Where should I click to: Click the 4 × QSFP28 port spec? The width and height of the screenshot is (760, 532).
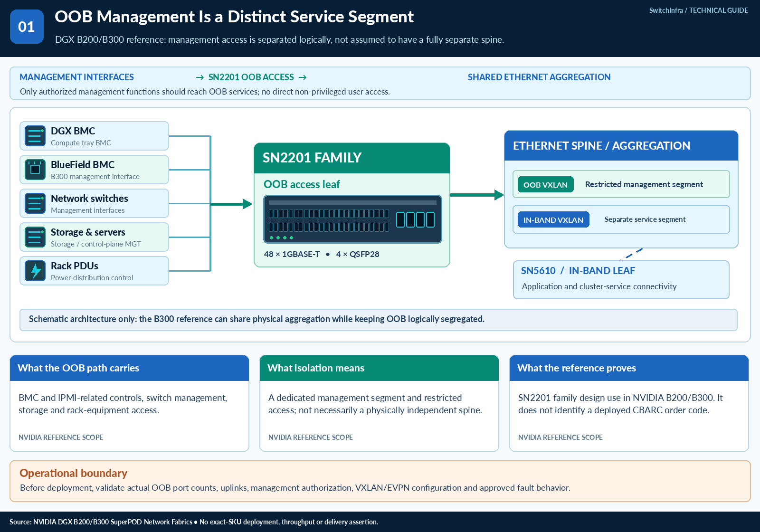click(x=358, y=254)
